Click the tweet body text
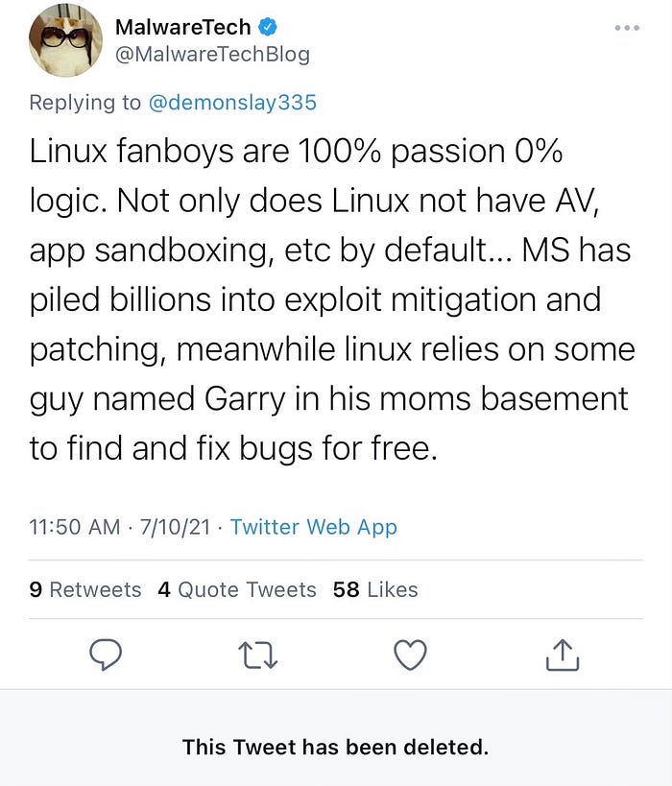The width and height of the screenshot is (672, 786). pos(332,299)
